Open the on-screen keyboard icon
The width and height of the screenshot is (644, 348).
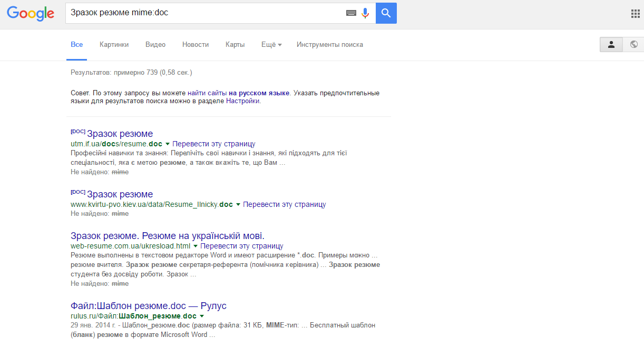pos(351,13)
